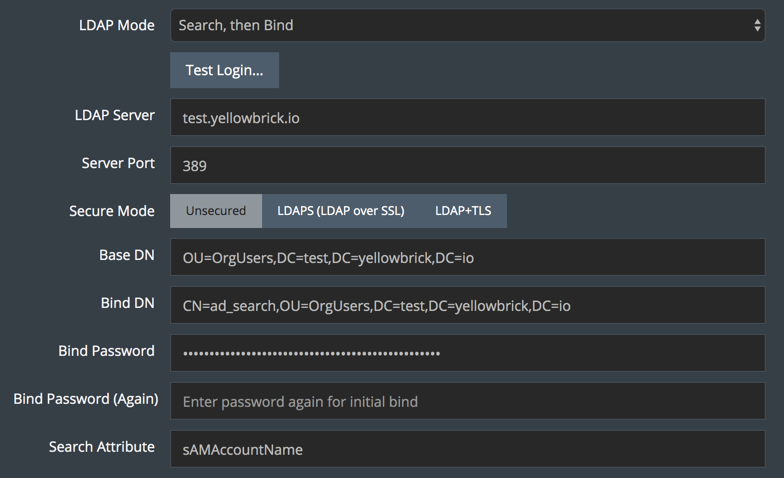Click the Server Port label
The width and height of the screenshot is (784, 478).
click(118, 163)
